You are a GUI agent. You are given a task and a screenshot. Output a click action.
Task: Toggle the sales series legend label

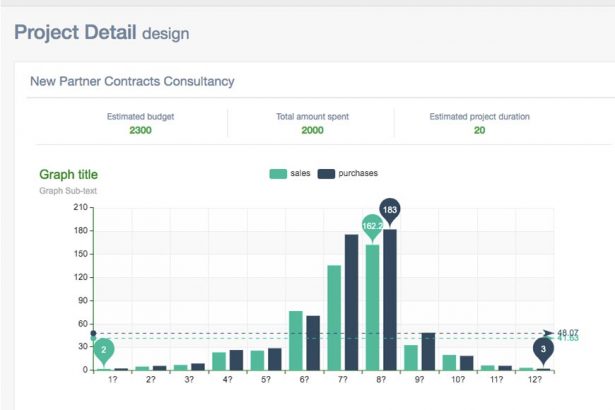click(x=301, y=174)
